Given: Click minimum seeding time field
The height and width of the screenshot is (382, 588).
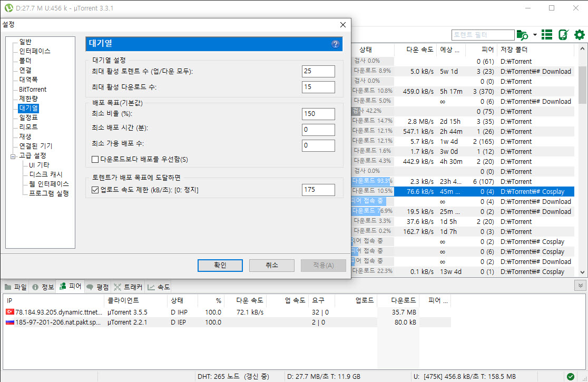Looking at the screenshot, I should point(318,130).
